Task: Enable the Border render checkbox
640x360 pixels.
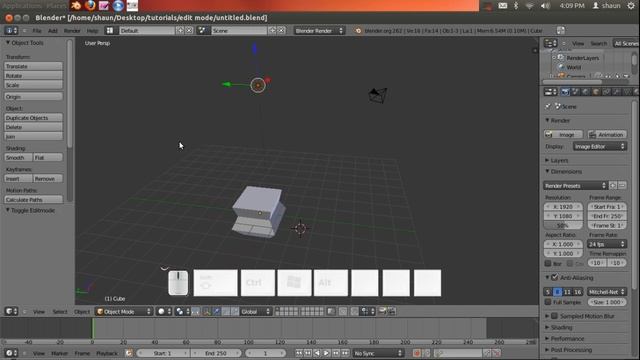Action: (548, 264)
